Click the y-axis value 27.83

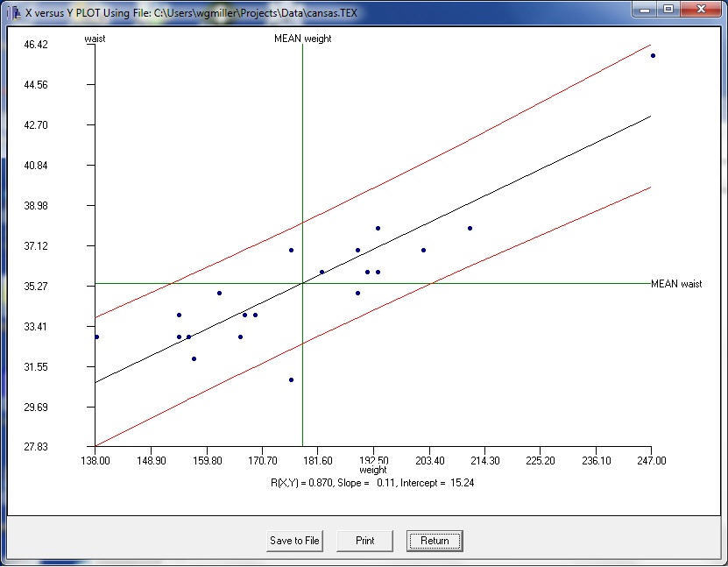(36, 447)
